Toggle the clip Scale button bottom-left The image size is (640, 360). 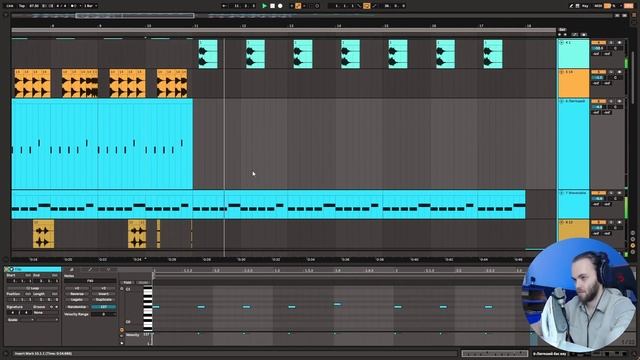[x=13, y=320]
